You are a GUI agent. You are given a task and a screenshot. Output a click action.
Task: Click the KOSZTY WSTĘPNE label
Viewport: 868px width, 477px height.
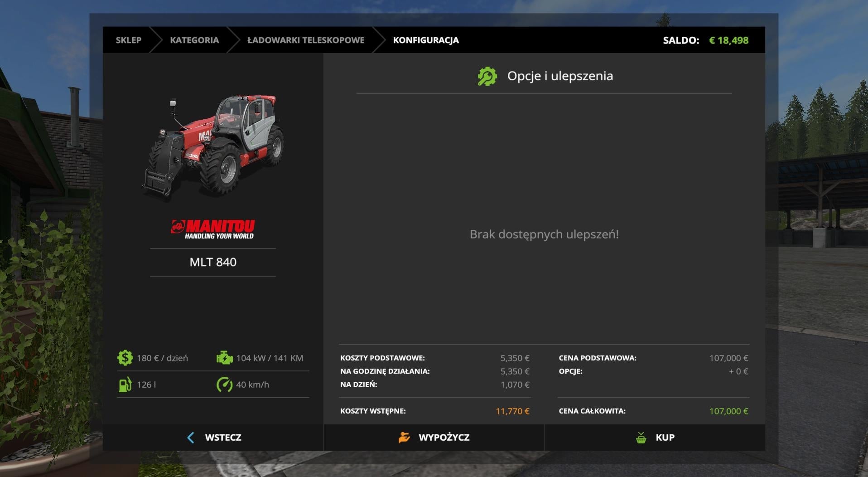click(373, 411)
